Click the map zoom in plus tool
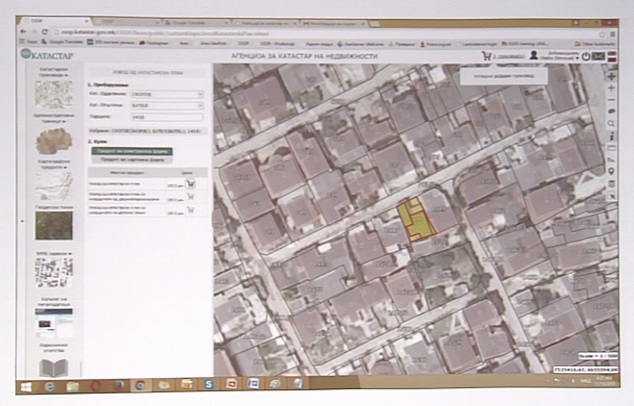This screenshot has height=406, width=634. [x=611, y=88]
